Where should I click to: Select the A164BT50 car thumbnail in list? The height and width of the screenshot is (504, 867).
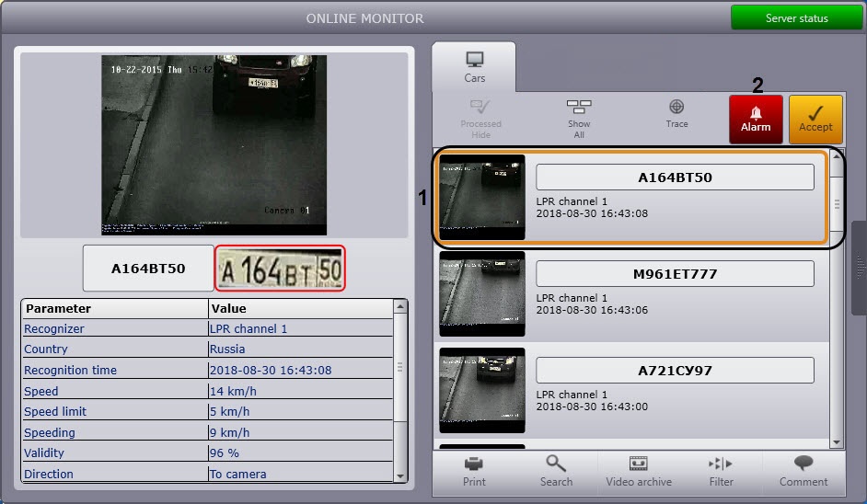pos(482,198)
